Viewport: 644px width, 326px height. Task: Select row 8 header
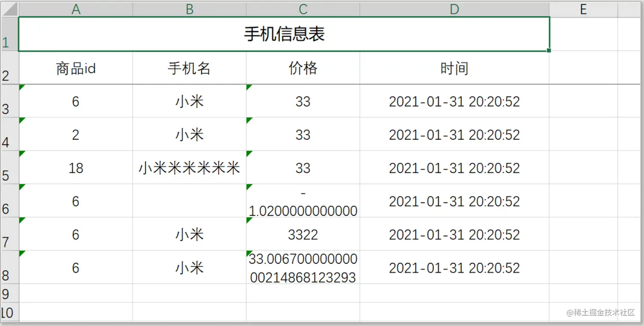10,267
